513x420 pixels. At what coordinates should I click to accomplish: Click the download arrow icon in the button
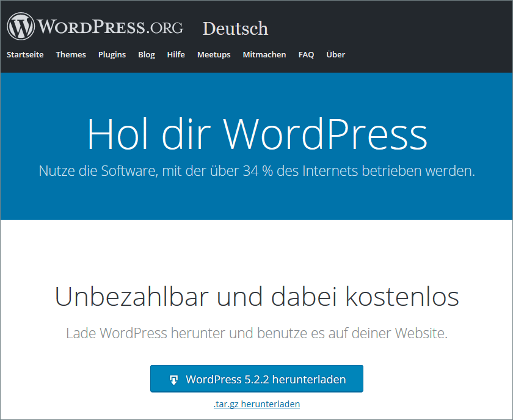pyautogui.click(x=173, y=380)
